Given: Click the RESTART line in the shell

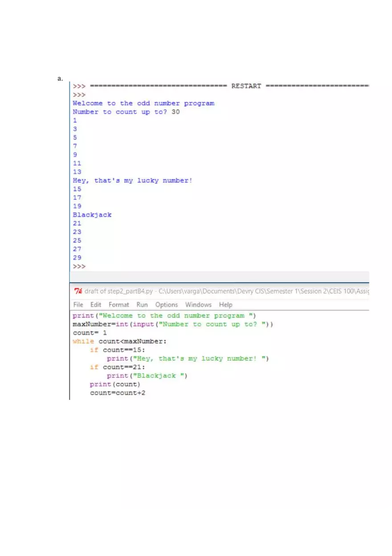Looking at the screenshot, I should [x=221, y=86].
